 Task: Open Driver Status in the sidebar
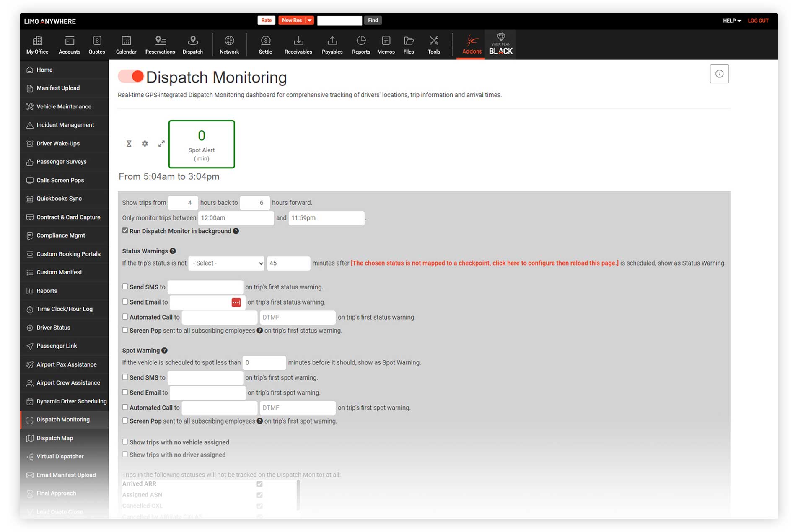point(53,328)
